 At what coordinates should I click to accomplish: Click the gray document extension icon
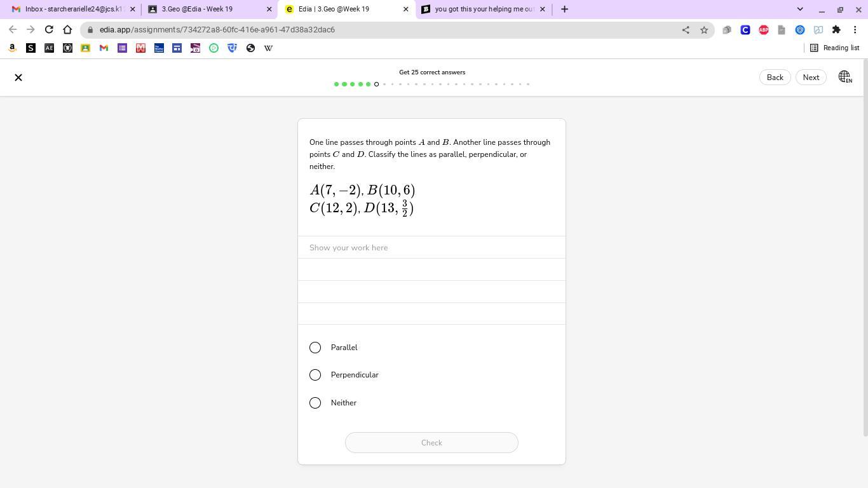(x=782, y=30)
